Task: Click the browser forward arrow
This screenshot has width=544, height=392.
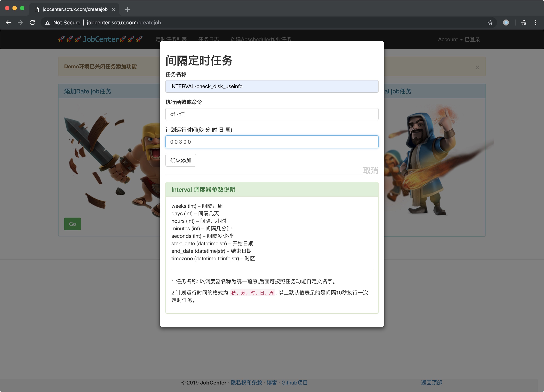Action: [20, 23]
